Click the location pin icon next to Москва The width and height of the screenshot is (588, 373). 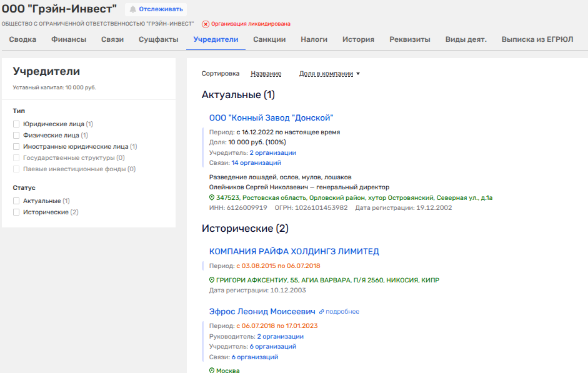(x=212, y=371)
